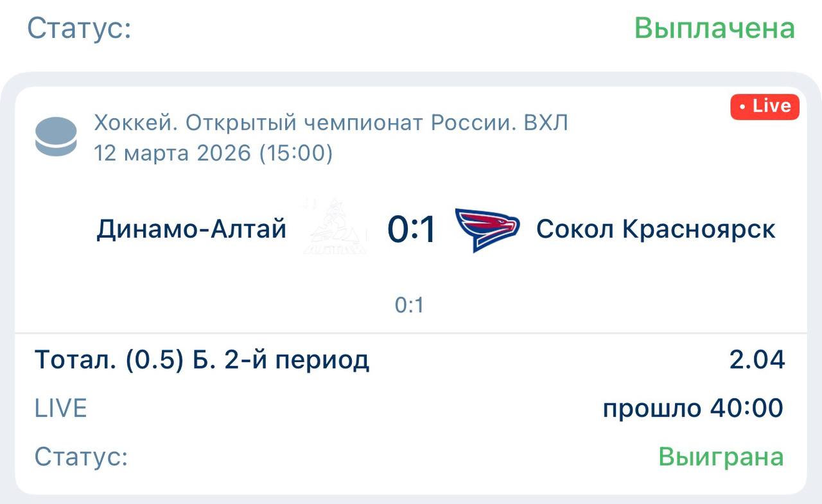The width and height of the screenshot is (822, 504).
Task: Click the green Выплачена payout status
Action: [714, 28]
